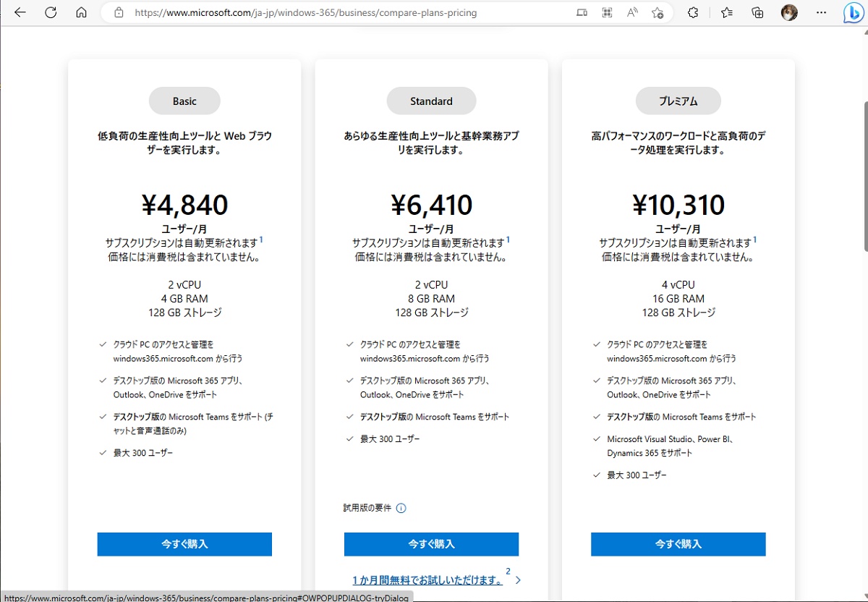Click the 16 GB RAM spec

tap(678, 299)
